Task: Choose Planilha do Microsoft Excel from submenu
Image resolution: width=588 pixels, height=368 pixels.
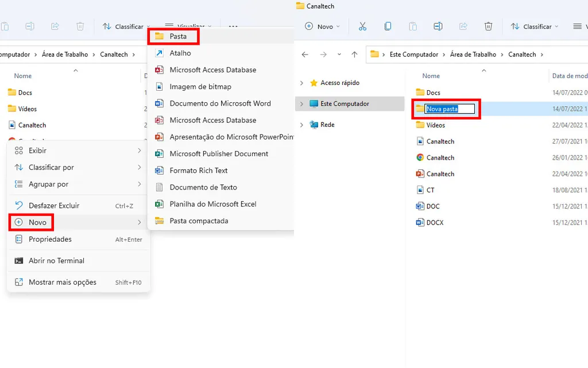Action: tap(212, 204)
